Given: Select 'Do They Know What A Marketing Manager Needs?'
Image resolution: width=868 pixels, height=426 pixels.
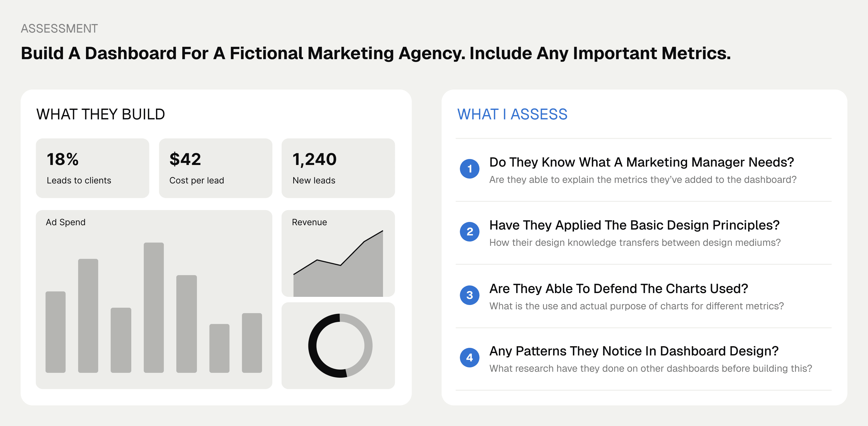Looking at the screenshot, I should [x=642, y=162].
